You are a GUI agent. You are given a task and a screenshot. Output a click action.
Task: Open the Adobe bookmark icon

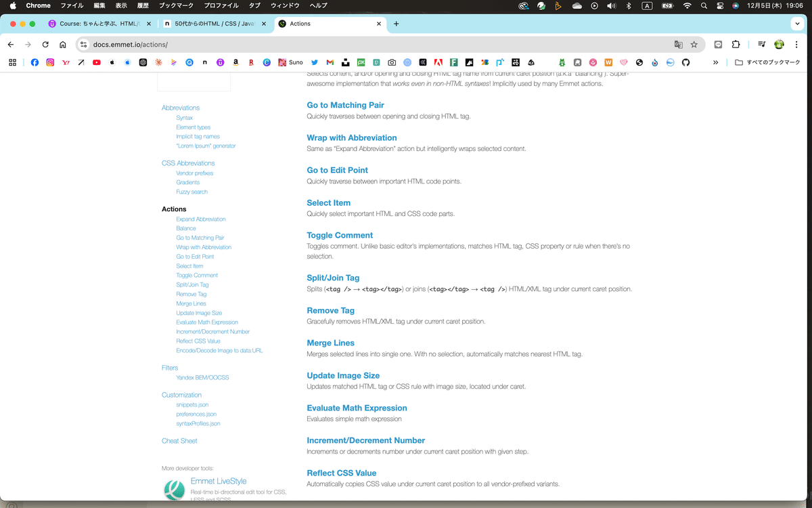coord(438,62)
